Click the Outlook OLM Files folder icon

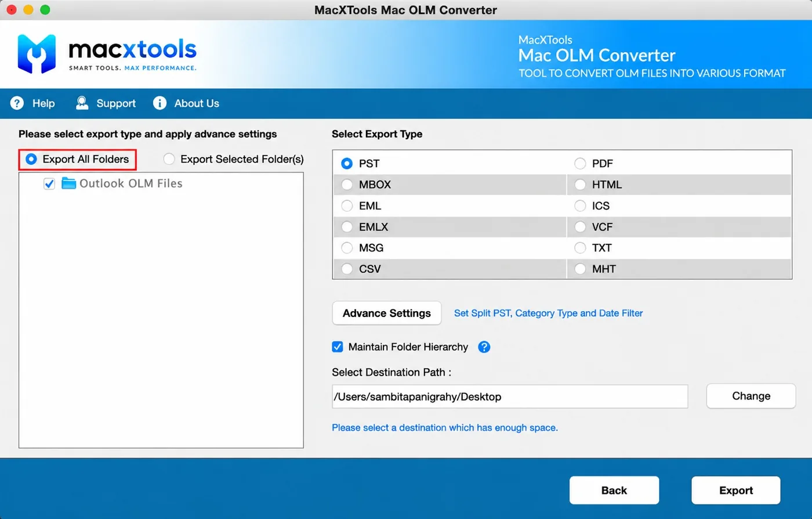click(x=69, y=183)
